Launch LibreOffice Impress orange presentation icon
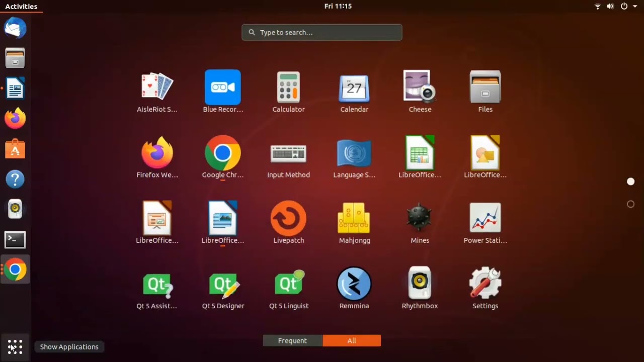This screenshot has width=644, height=362. [x=157, y=222]
